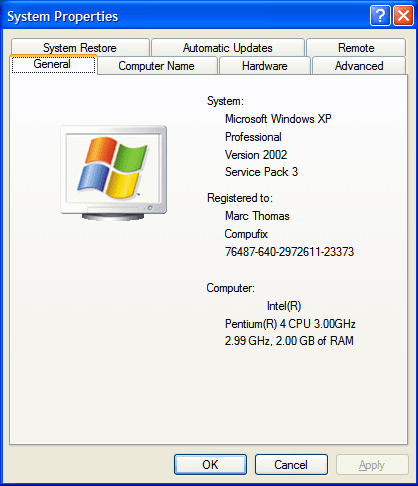
Task: Click the product ID 76487-640-2972611-23373
Action: [x=289, y=252]
